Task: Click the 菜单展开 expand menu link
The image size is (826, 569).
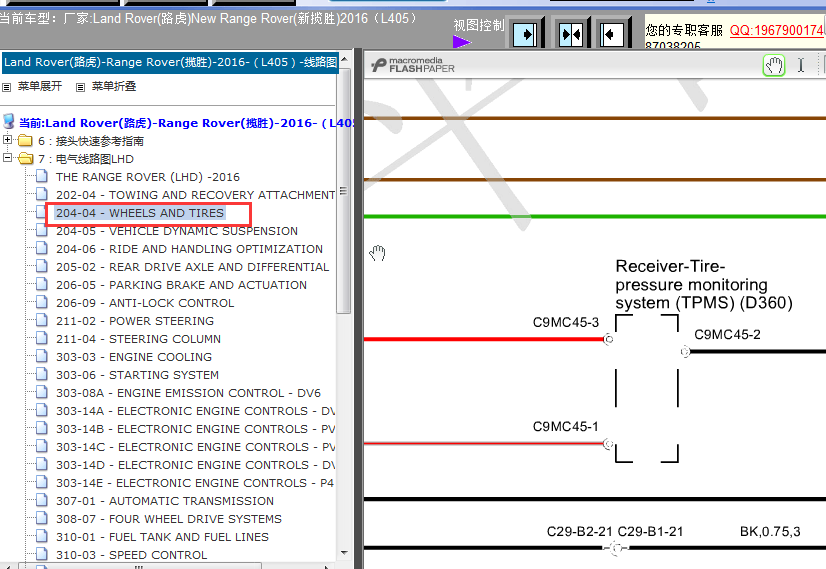Action: pos(40,86)
